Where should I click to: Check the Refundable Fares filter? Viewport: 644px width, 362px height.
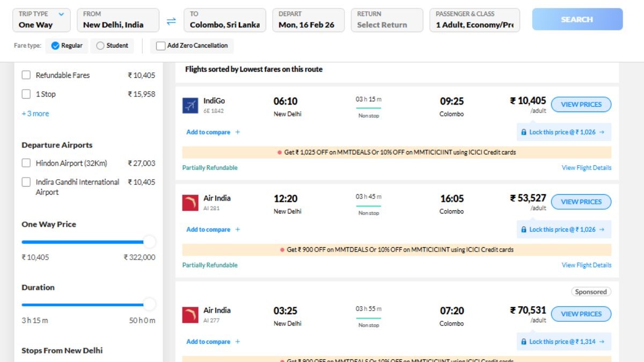26,75
